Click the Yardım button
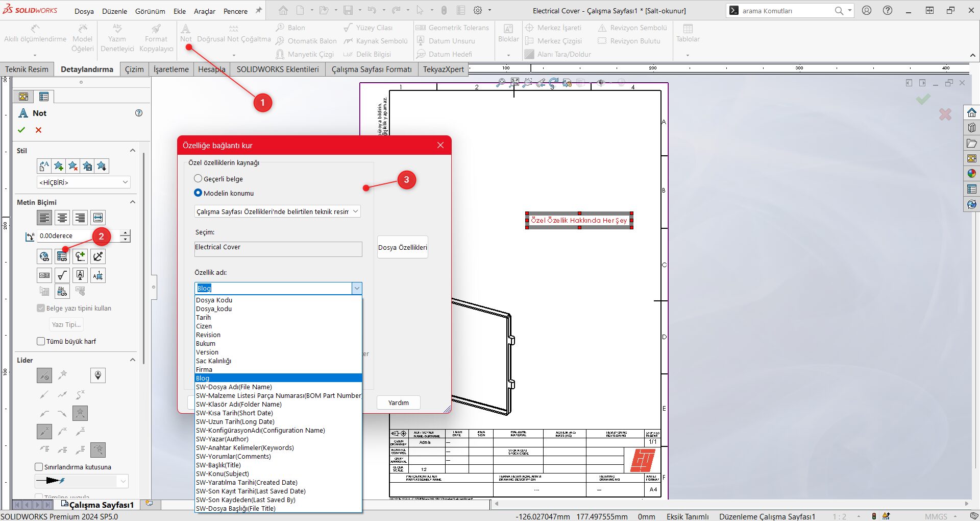The image size is (980, 521). point(399,402)
